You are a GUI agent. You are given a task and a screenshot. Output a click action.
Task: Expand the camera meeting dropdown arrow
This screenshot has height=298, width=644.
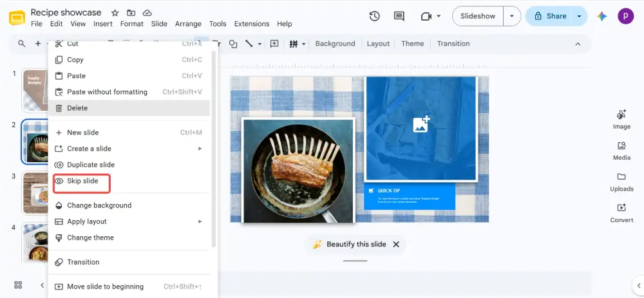pos(439,16)
